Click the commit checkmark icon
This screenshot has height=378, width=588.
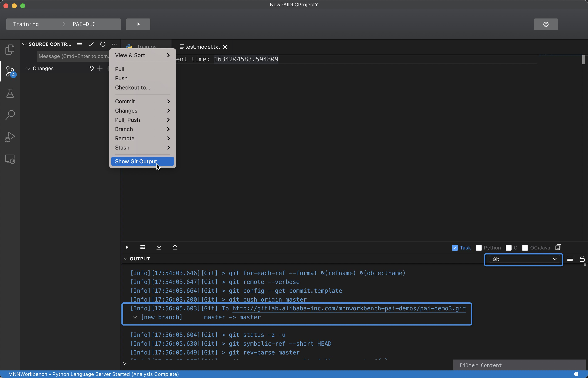pyautogui.click(x=91, y=44)
